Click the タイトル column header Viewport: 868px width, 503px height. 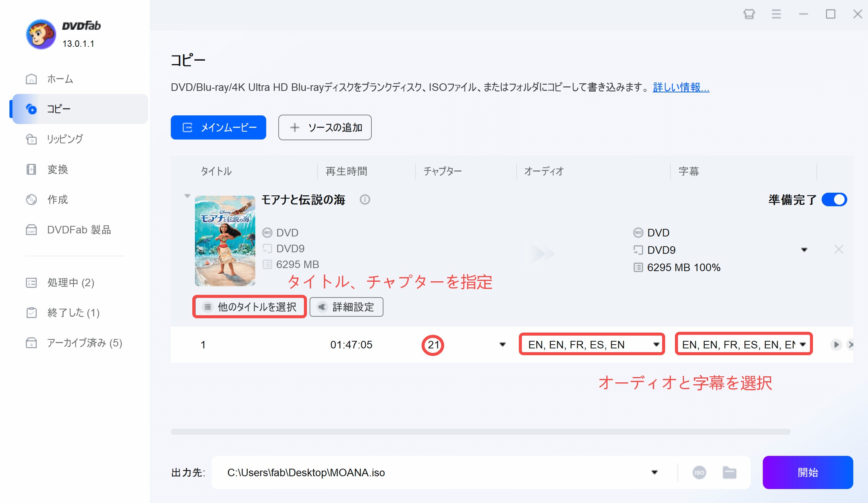[216, 171]
